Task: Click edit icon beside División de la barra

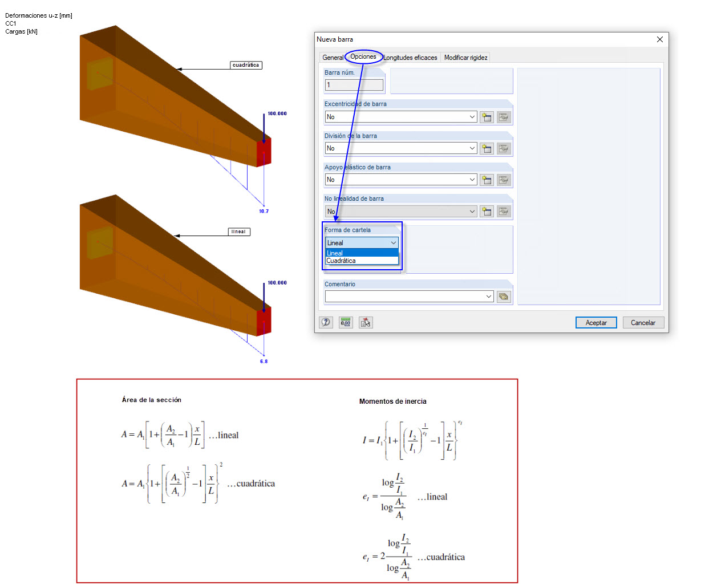Action: click(504, 148)
